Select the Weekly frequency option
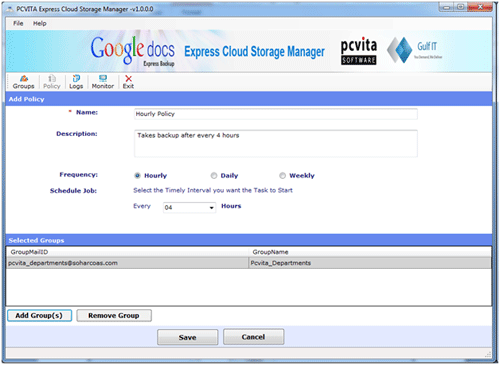Image resolution: width=500 pixels, height=365 pixels. pyautogui.click(x=282, y=175)
